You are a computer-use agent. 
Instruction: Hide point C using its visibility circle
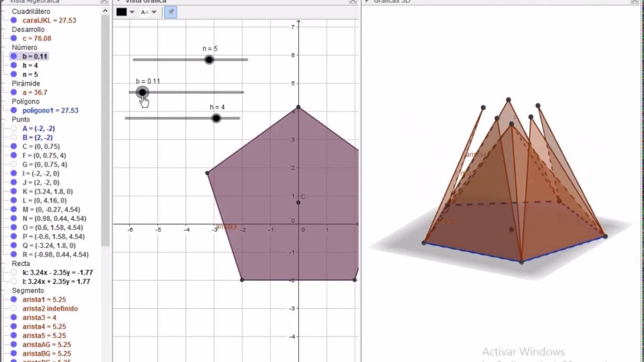[14, 147]
